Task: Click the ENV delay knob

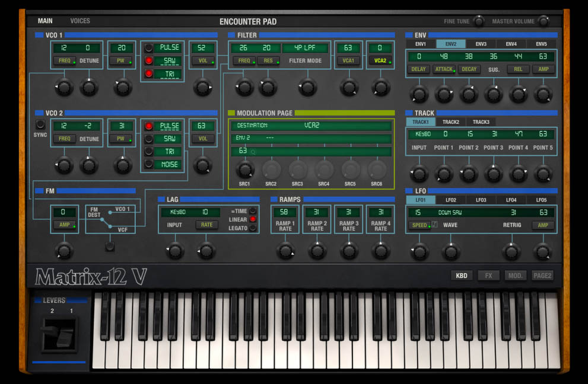Action: [419, 94]
